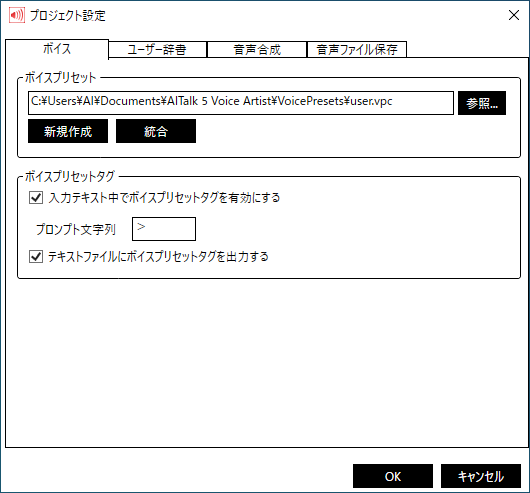Click the 統合 button

click(156, 131)
